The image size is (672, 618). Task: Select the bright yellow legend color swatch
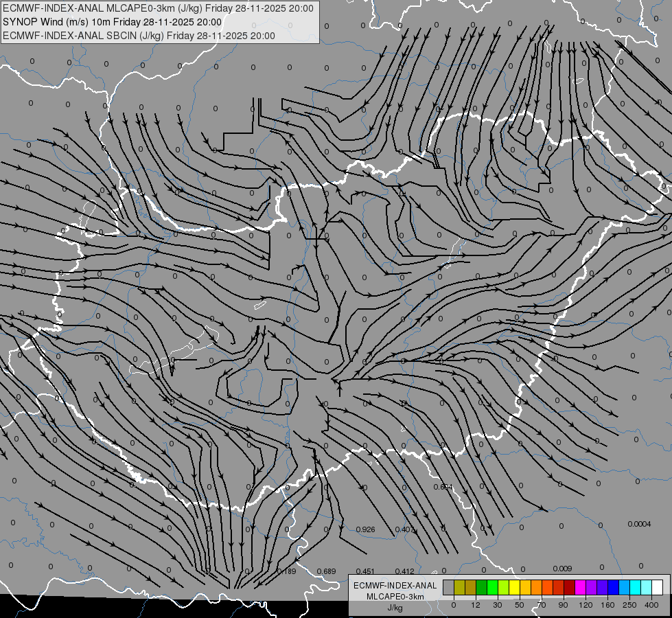tap(514, 587)
